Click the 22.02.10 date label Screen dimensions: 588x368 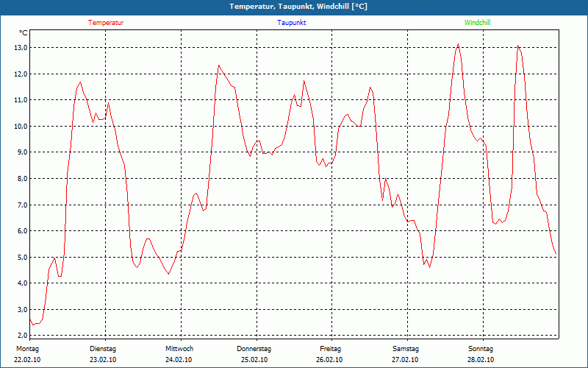(27, 360)
